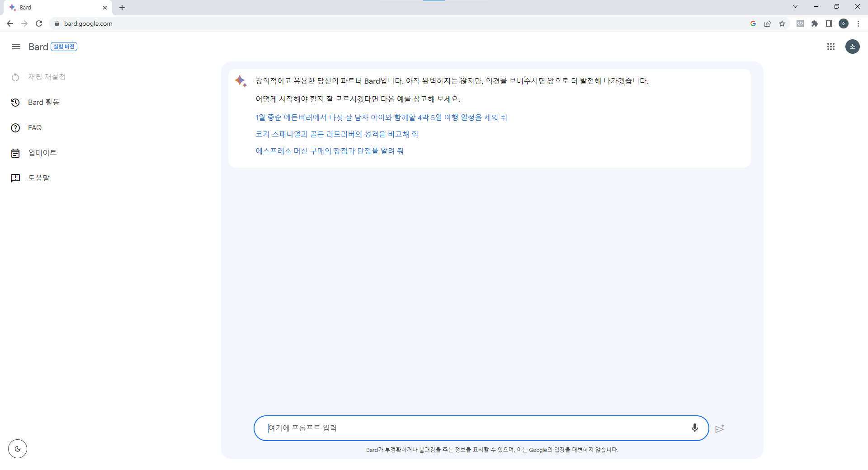868x470 pixels.
Task: Click the send prompt arrow icon
Action: pyautogui.click(x=720, y=428)
